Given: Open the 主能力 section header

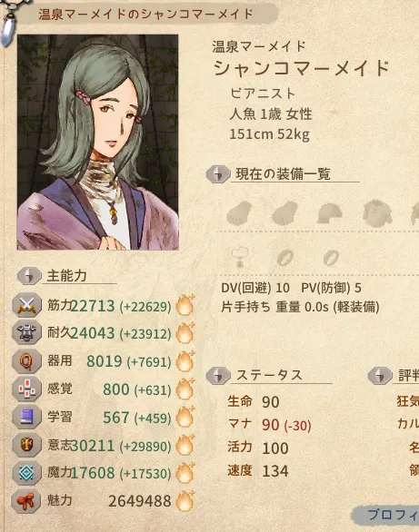Looking at the screenshot, I should tap(67, 275).
